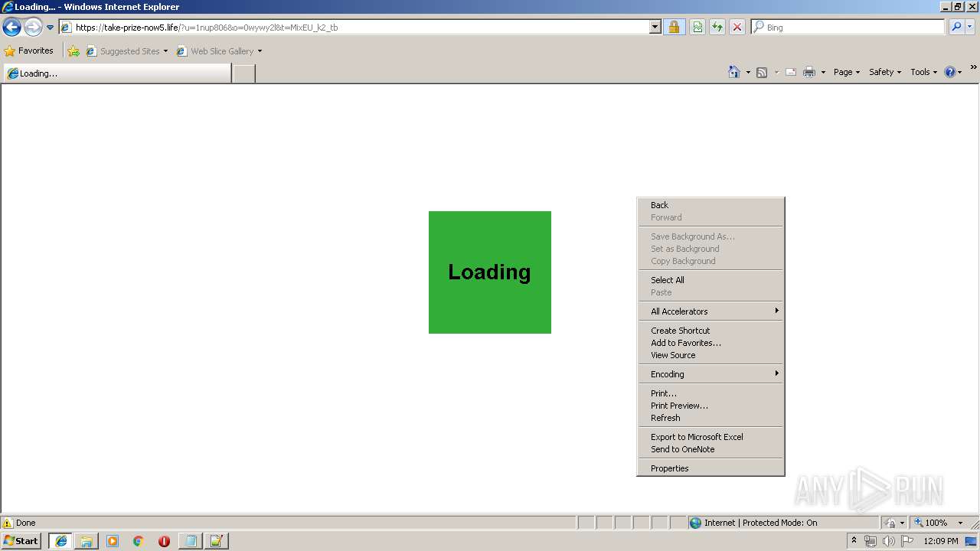Open the zoom level 100% button

coord(930,523)
